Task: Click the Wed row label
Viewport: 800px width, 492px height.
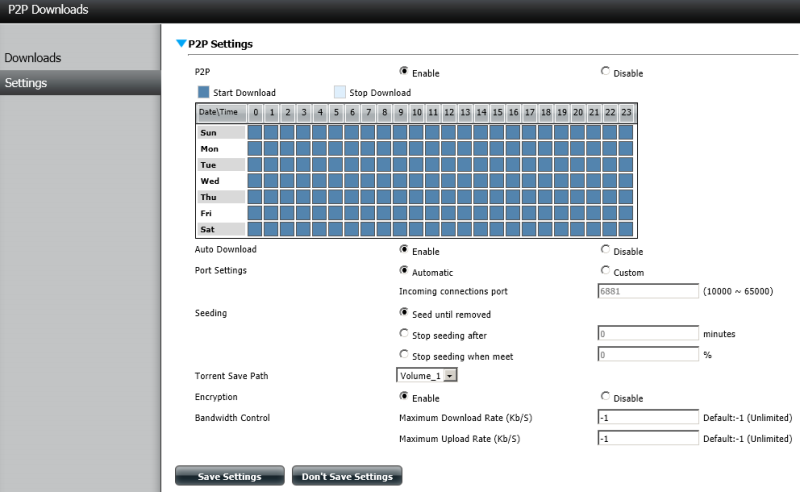Action: tap(221, 181)
